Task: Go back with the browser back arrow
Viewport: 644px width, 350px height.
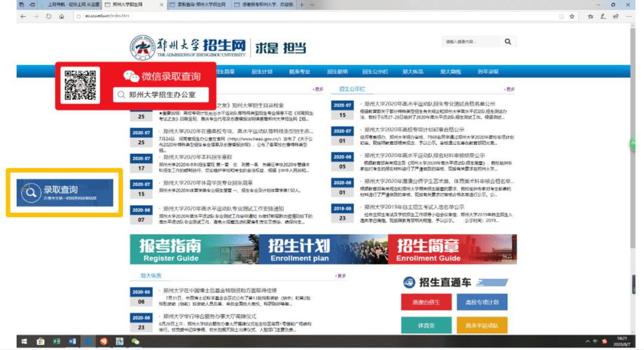Action: (x=23, y=17)
